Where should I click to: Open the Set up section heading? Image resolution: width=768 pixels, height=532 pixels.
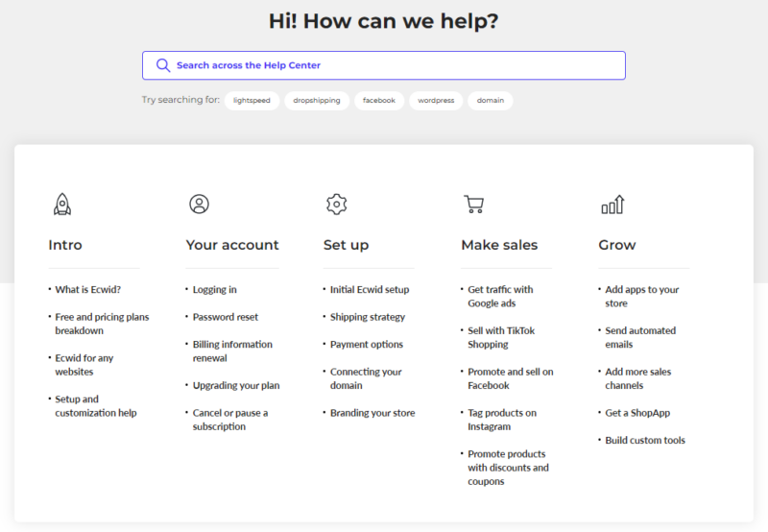pyautogui.click(x=346, y=246)
